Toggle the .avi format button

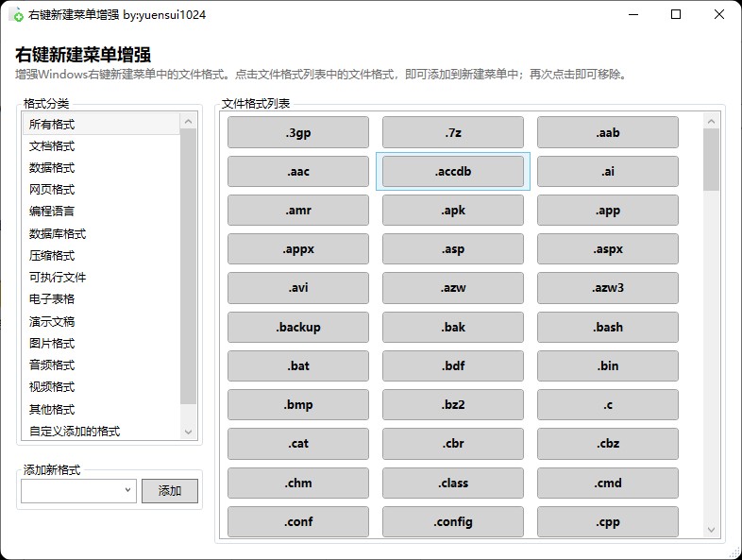coord(298,288)
